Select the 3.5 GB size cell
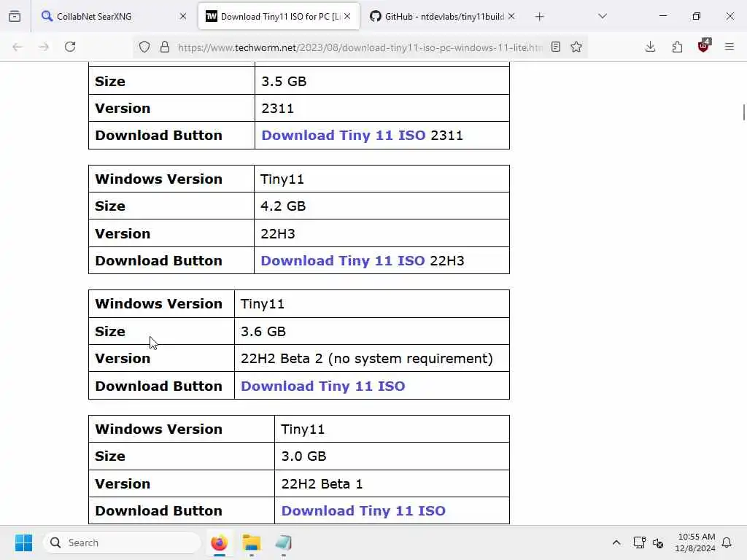 click(x=382, y=81)
